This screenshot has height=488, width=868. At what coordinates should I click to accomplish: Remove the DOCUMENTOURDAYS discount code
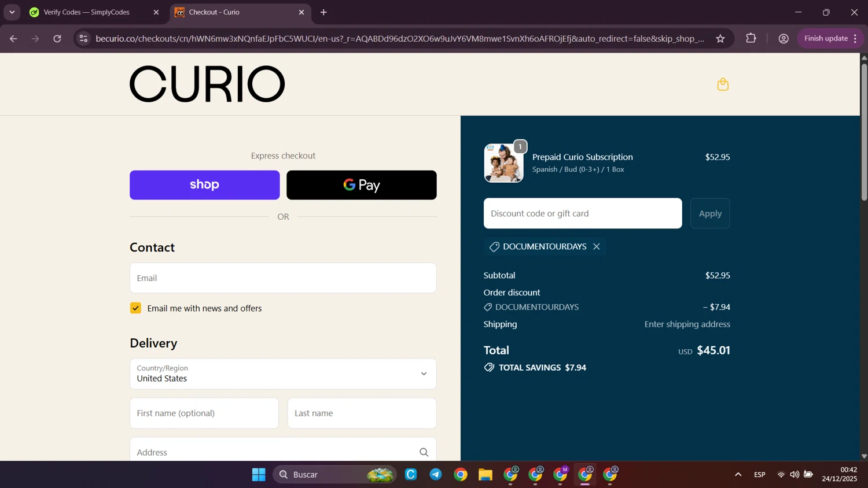tap(597, 246)
